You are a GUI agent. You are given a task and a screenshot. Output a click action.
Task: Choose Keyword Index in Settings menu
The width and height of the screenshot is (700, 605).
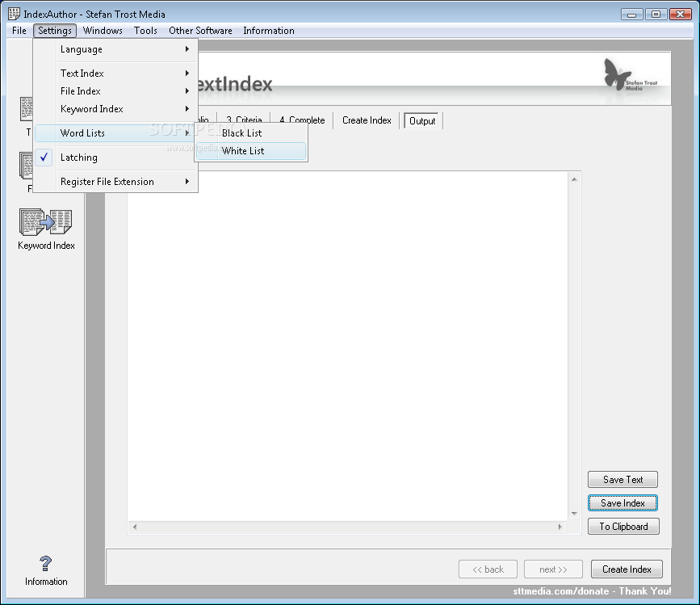coord(116,109)
